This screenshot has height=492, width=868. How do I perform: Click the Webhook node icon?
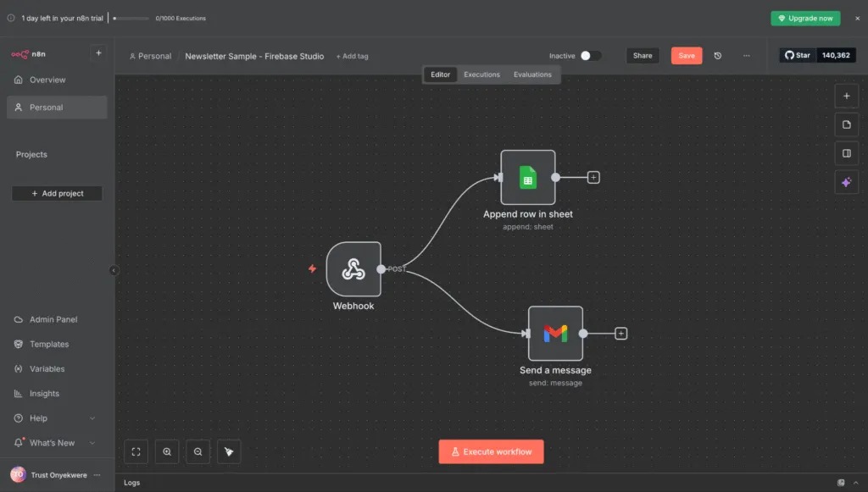[353, 269]
